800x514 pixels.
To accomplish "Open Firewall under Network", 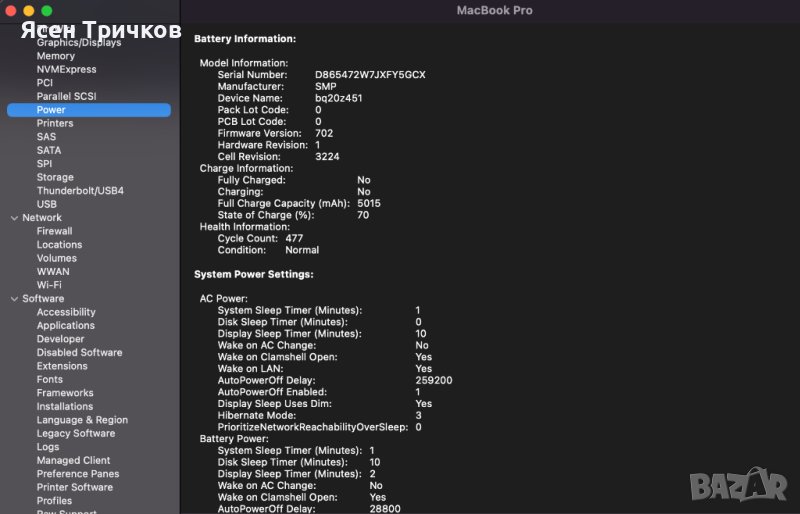I will (54, 231).
